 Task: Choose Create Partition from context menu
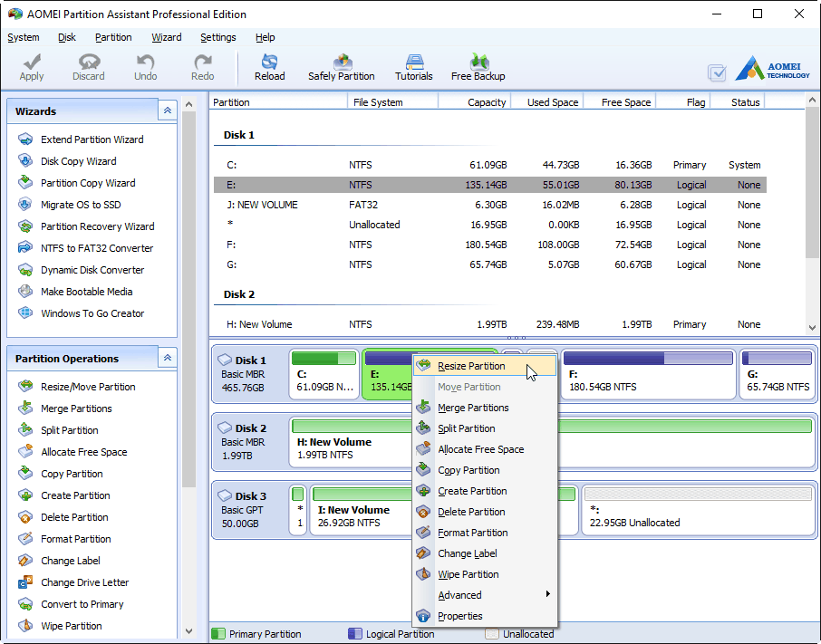tap(485, 491)
